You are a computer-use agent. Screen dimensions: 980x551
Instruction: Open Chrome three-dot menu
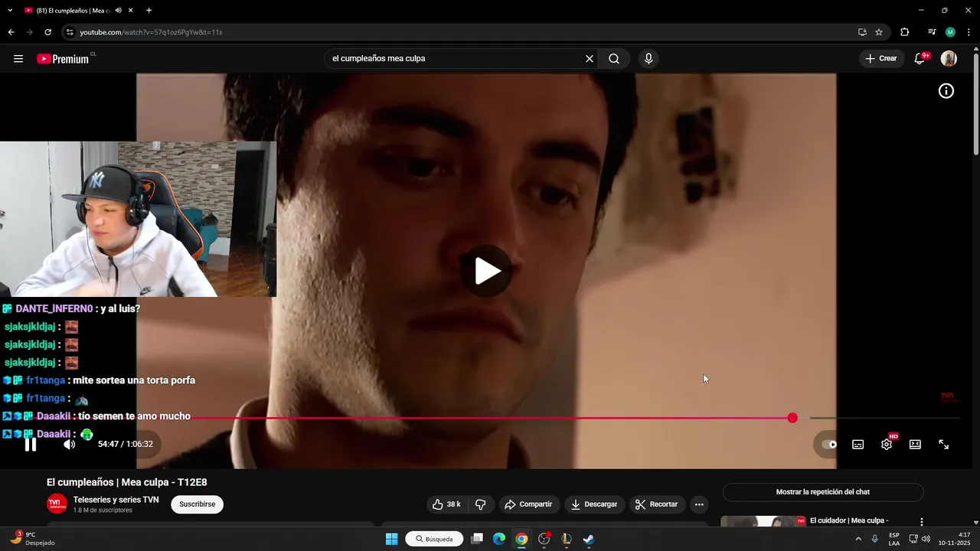tap(968, 32)
